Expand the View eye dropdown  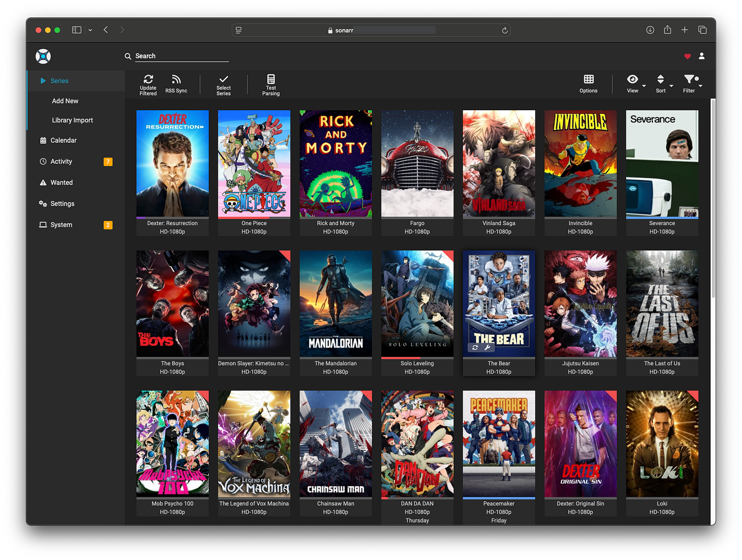click(x=633, y=80)
